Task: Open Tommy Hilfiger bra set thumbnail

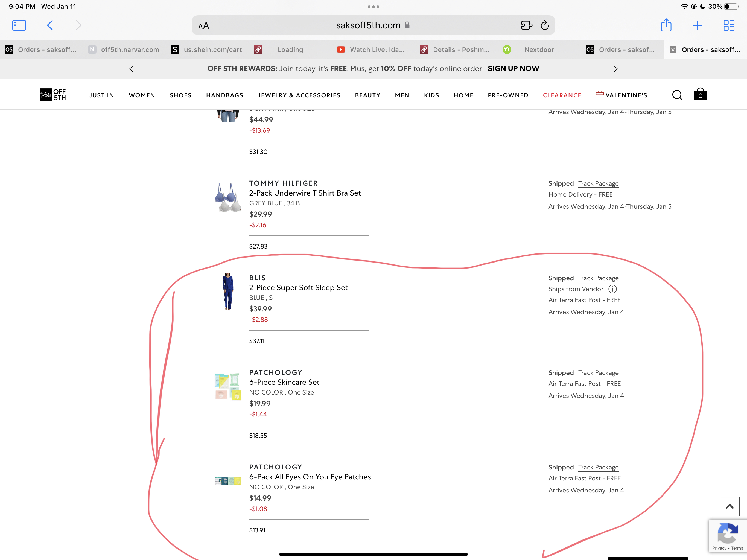Action: coord(228,197)
